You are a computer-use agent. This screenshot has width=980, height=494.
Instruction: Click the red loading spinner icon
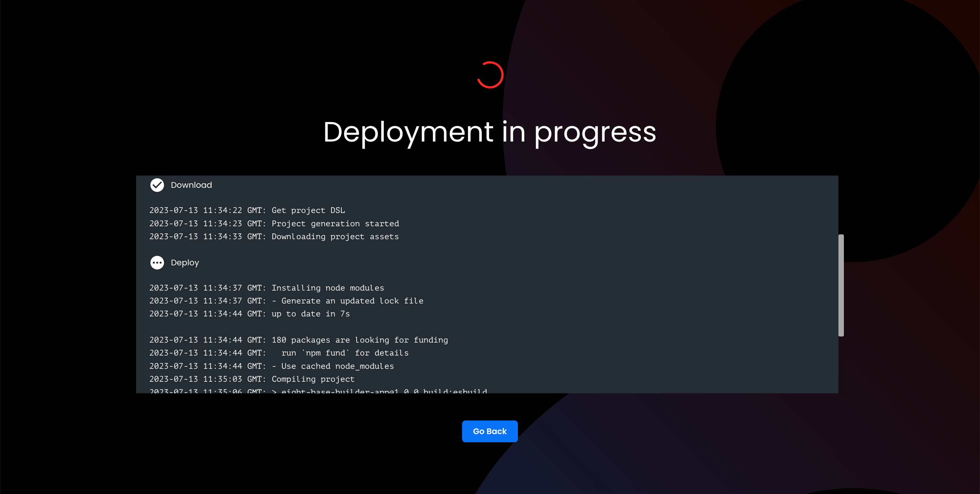pos(490,75)
